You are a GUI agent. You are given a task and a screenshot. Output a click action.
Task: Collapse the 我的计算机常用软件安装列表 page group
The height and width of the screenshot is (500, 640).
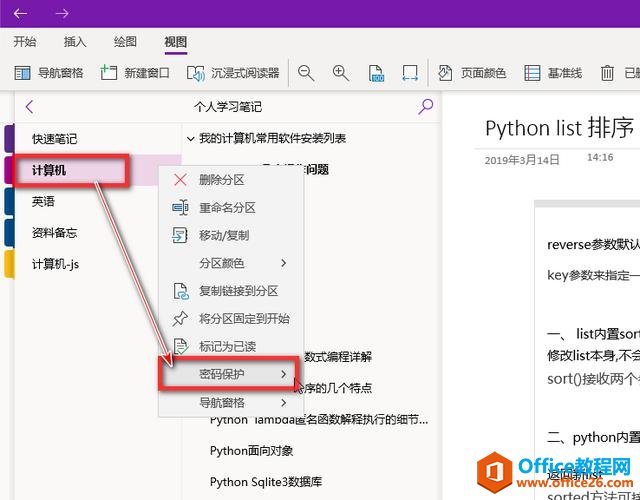point(190,139)
